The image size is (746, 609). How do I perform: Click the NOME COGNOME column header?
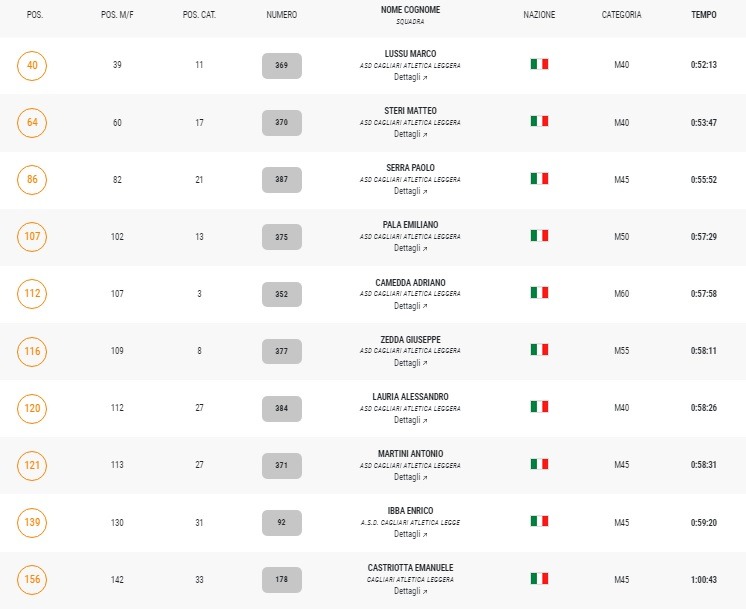tap(410, 10)
